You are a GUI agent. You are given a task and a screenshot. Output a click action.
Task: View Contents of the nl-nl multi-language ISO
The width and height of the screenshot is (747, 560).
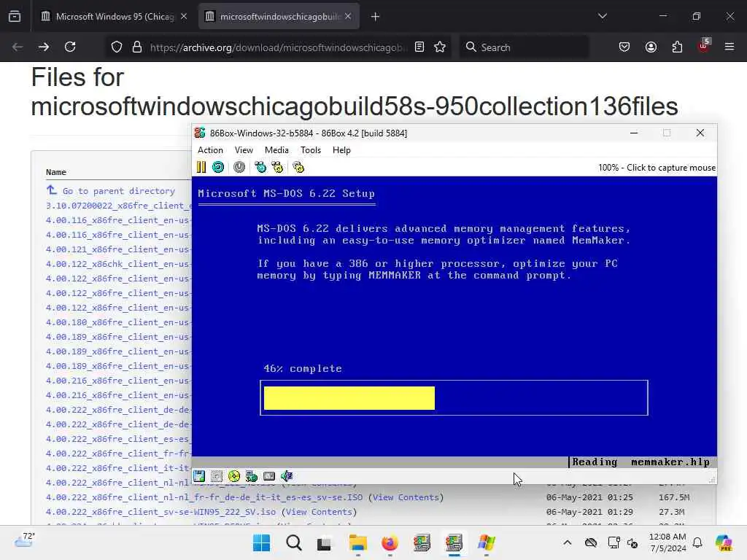[x=406, y=497]
